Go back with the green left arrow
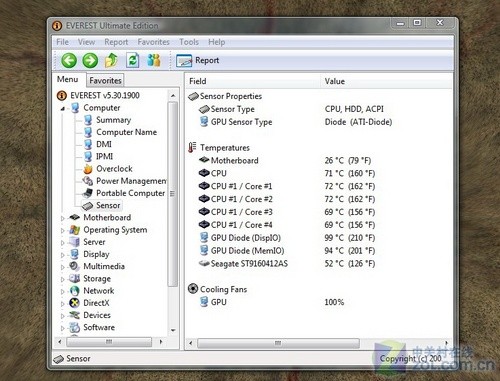 [69, 61]
